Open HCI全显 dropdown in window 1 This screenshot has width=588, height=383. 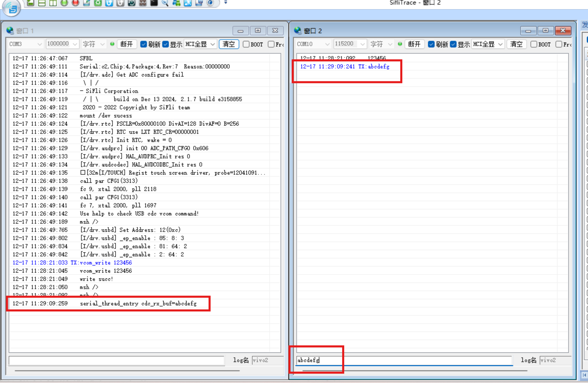click(200, 44)
